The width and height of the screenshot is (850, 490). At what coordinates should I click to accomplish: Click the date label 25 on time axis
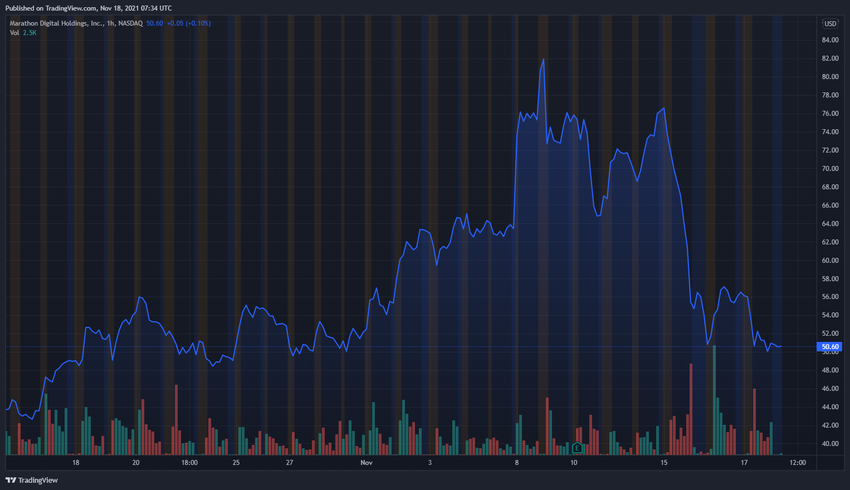pos(236,463)
